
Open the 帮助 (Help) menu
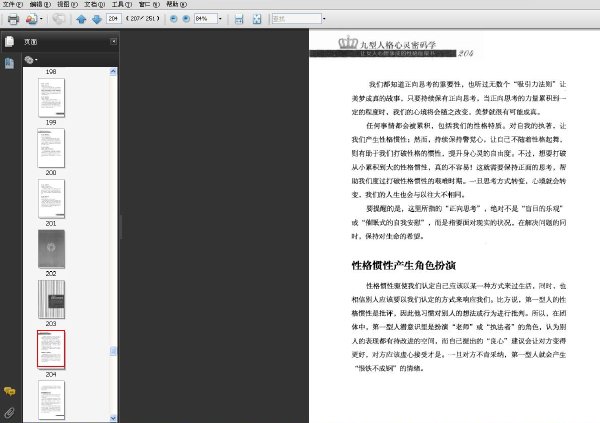click(x=176, y=4)
